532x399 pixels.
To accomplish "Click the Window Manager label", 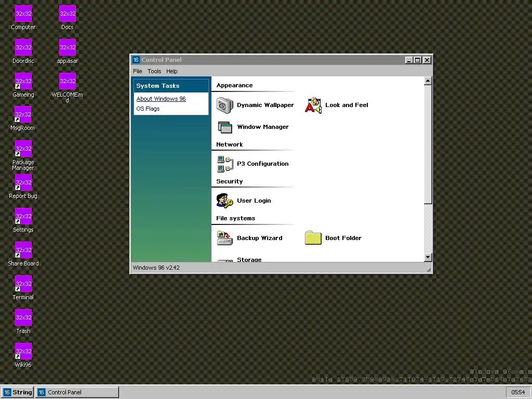I will point(262,127).
